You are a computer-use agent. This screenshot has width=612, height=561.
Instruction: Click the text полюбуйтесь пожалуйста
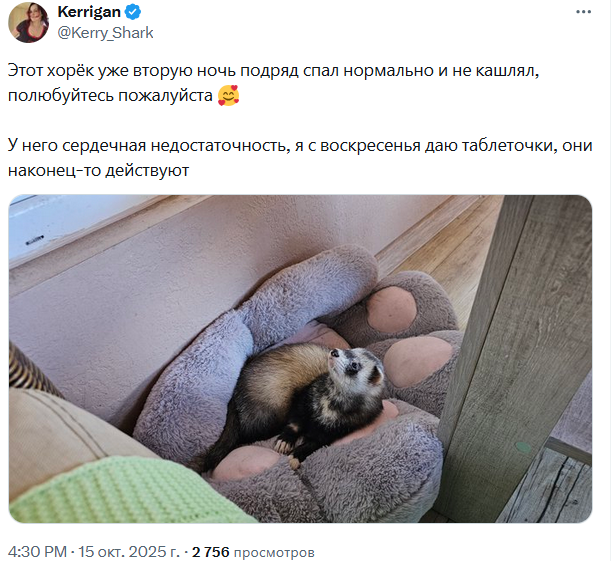[110, 96]
